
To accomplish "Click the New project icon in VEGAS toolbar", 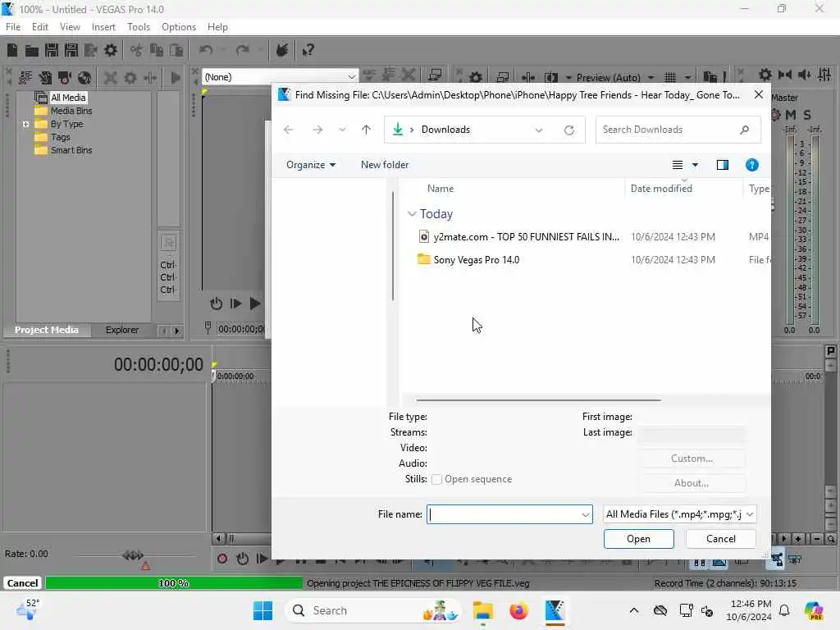I will (x=11, y=50).
